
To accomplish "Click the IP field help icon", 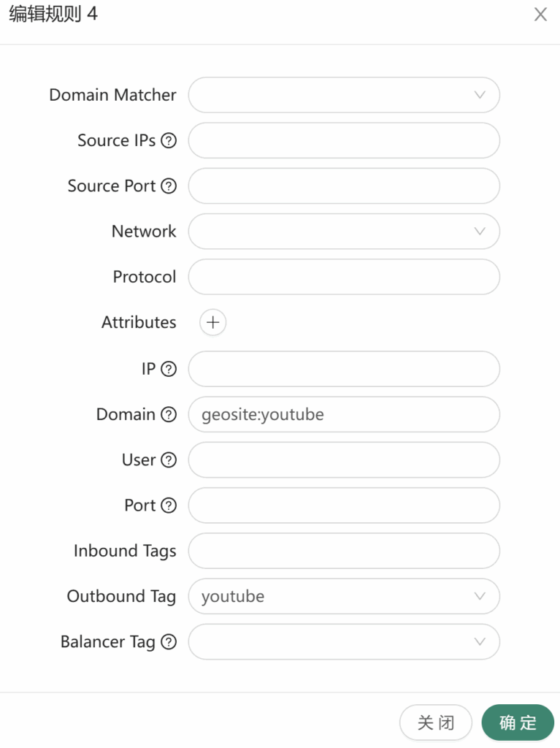I will pyautogui.click(x=169, y=369).
